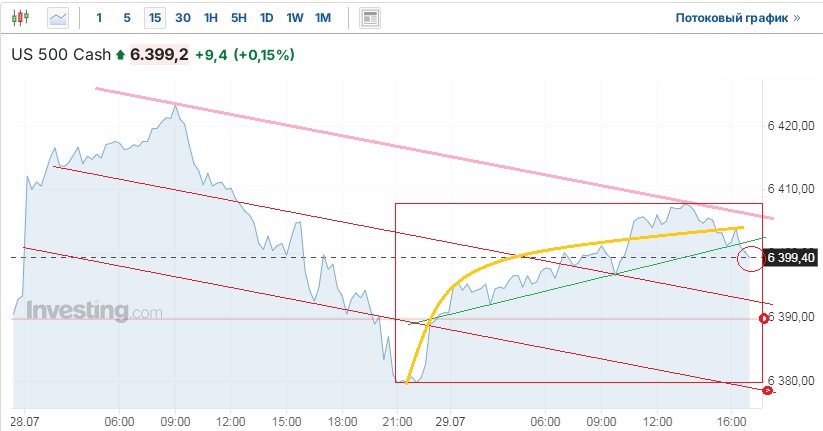This screenshot has width=823, height=431.
Task: Switch to candlestick chart type
Action: pyautogui.click(x=23, y=18)
